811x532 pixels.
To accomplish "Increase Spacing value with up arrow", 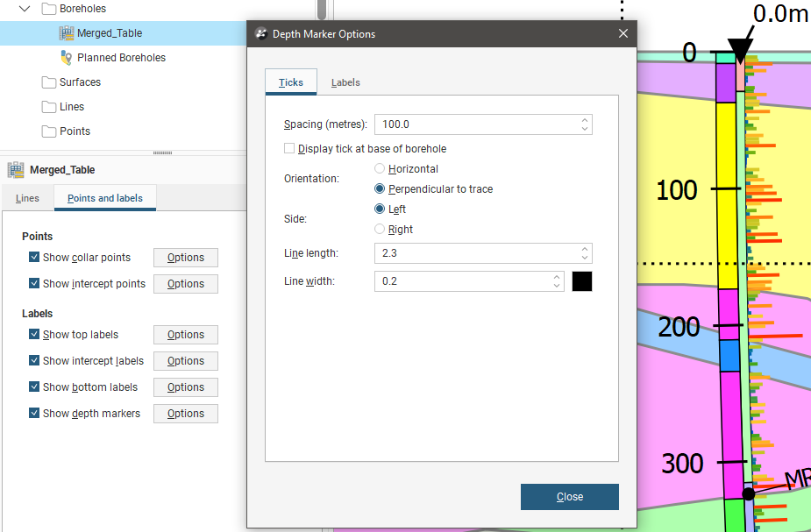I will pyautogui.click(x=585, y=120).
